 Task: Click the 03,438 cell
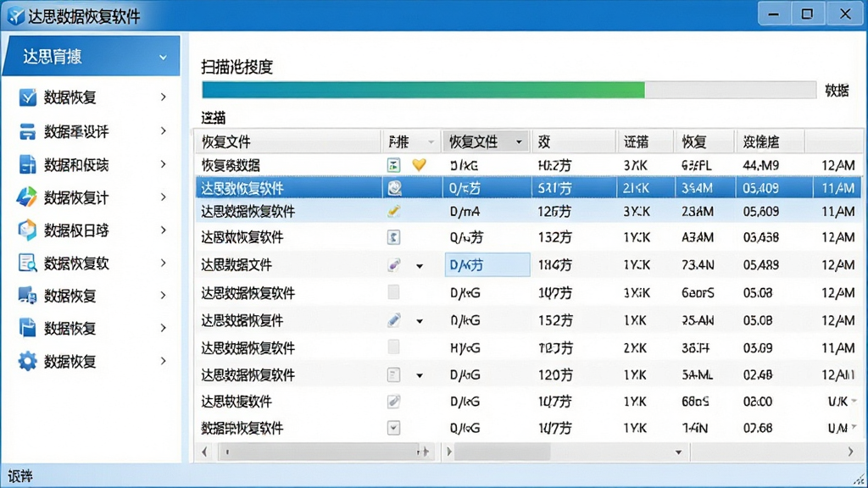pos(760,237)
